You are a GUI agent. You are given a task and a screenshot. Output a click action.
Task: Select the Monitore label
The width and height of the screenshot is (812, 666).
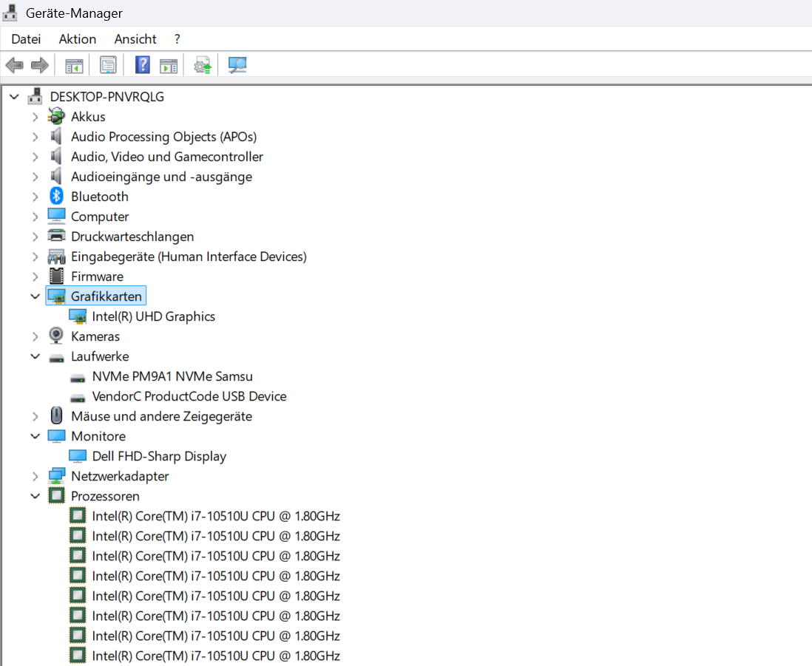[x=98, y=435]
